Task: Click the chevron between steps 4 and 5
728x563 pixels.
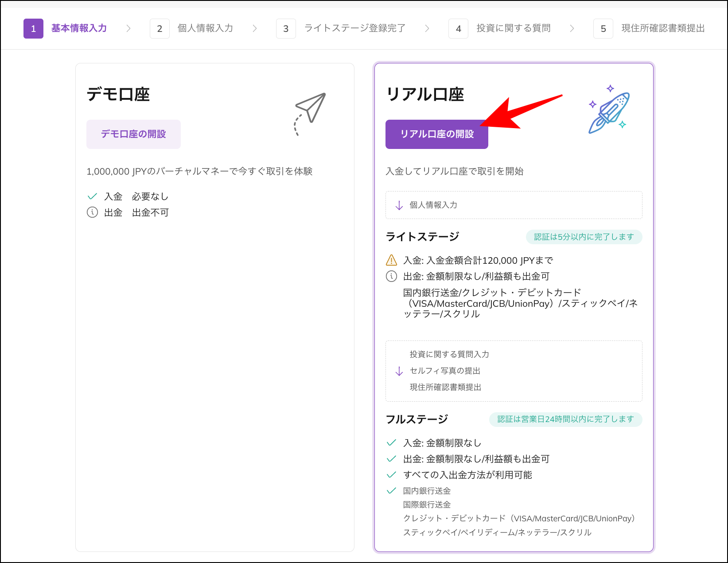Action: 572,28
